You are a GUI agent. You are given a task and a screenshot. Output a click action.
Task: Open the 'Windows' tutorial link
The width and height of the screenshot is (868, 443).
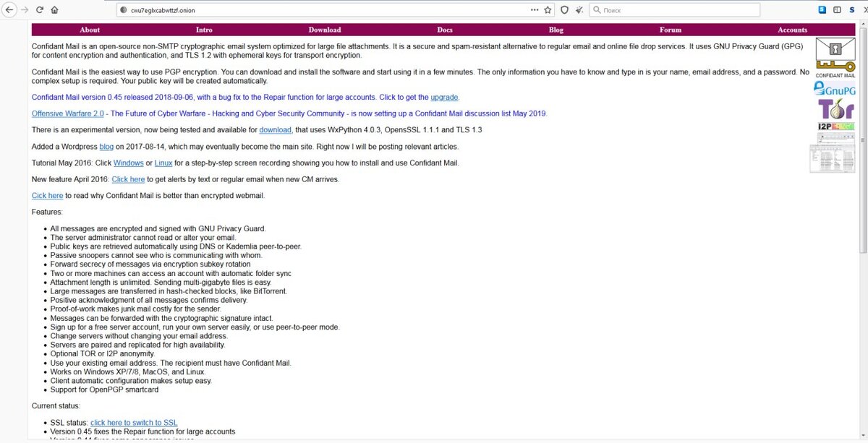click(128, 163)
